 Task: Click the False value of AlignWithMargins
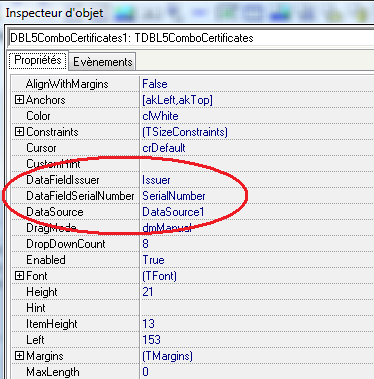(155, 84)
